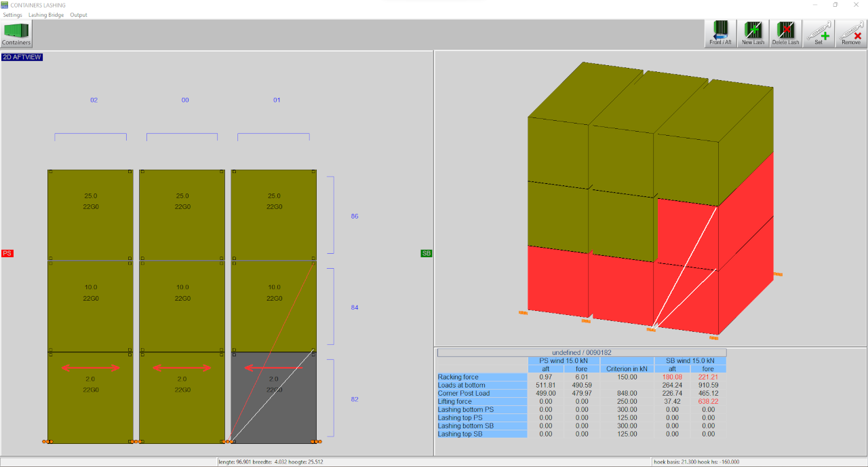Screen dimensions: 868x467
Task: Select the middle 10.0 container in bay 00
Action: [182, 305]
